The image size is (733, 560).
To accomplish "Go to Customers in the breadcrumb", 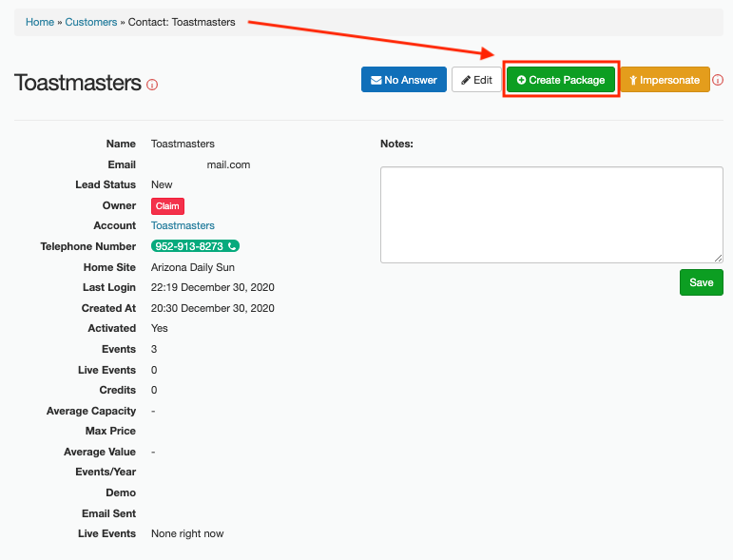I will 91,22.
